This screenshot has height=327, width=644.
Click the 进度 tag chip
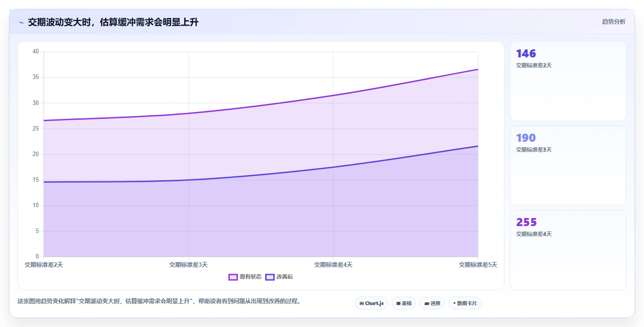[432, 303]
